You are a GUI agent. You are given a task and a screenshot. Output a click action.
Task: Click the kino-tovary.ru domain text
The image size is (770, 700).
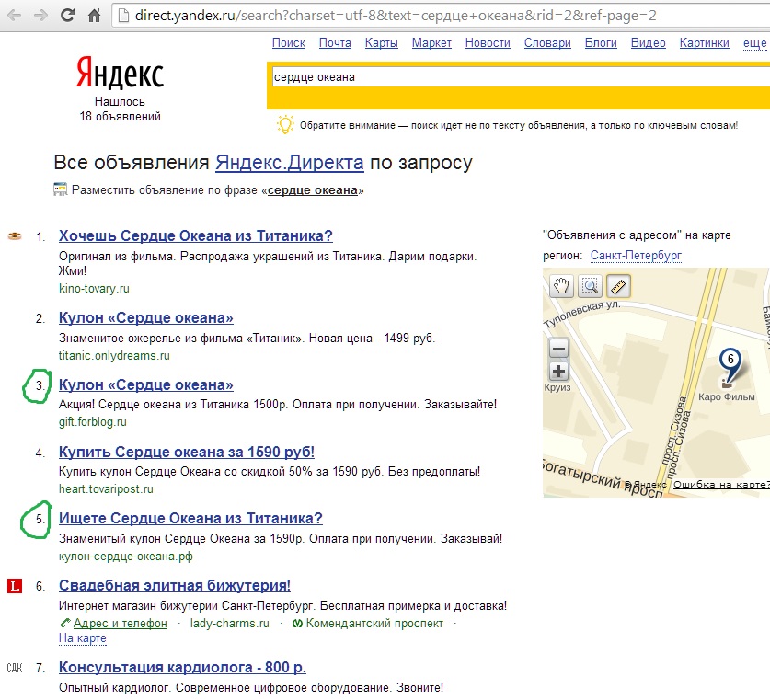[94, 289]
